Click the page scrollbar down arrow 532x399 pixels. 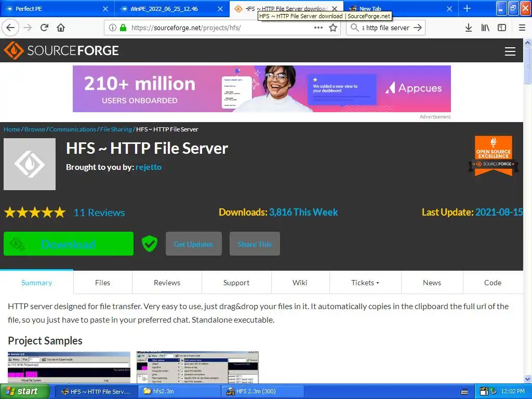[x=527, y=379]
